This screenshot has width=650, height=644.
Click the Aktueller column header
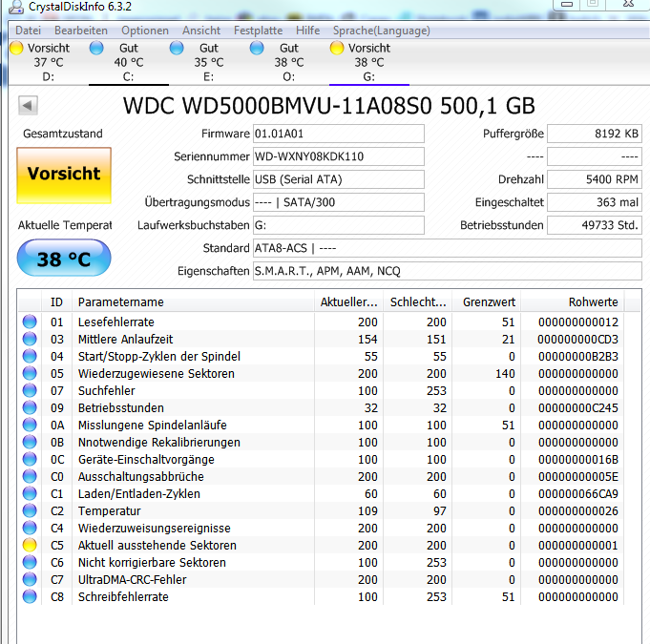tap(349, 302)
